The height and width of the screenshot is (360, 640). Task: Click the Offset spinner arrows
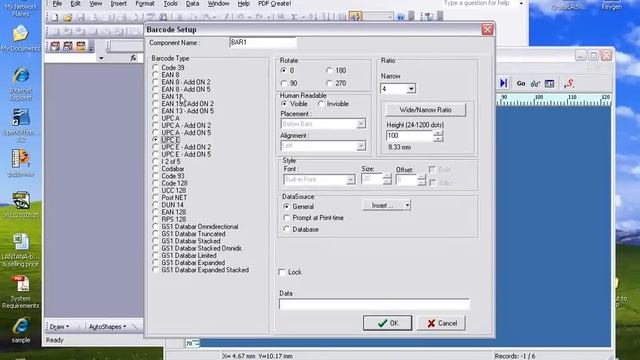tap(422, 180)
